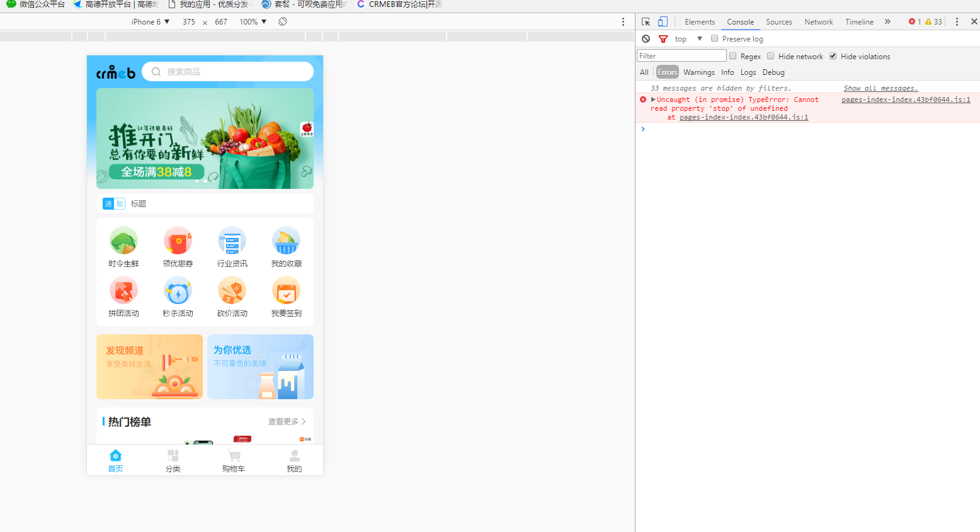This screenshot has height=532, width=980.
Task: Open the stack trace pages-index-index.43bf0644.js:1 link
Action: (744, 117)
